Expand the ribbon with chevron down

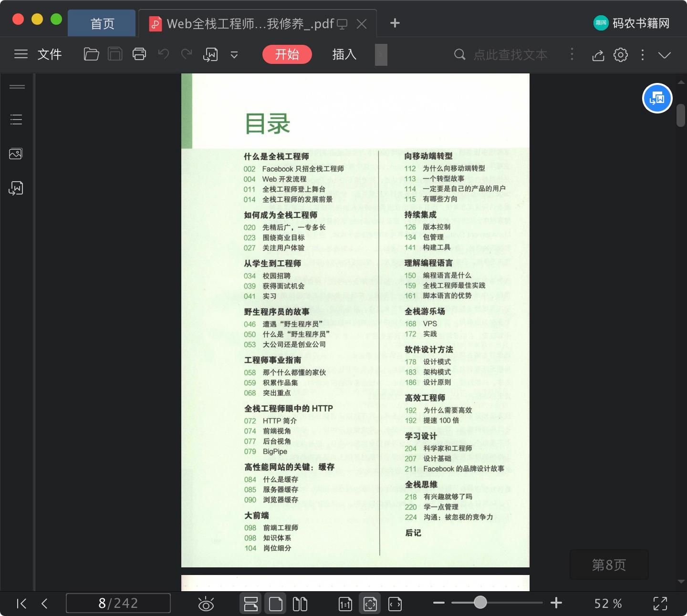665,55
